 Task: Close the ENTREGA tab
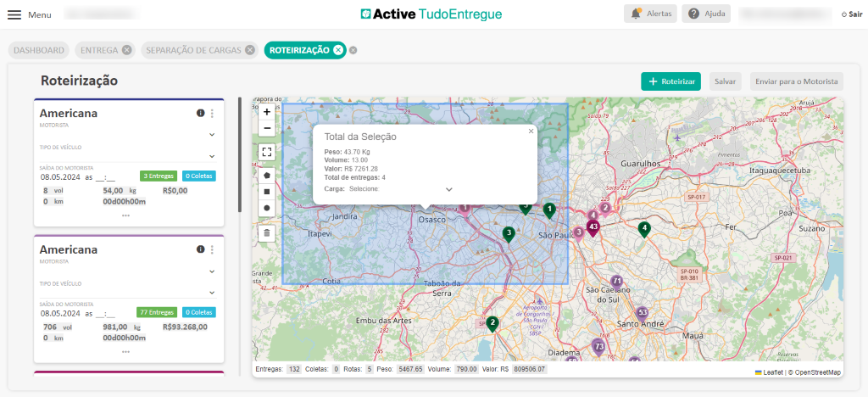tap(127, 50)
